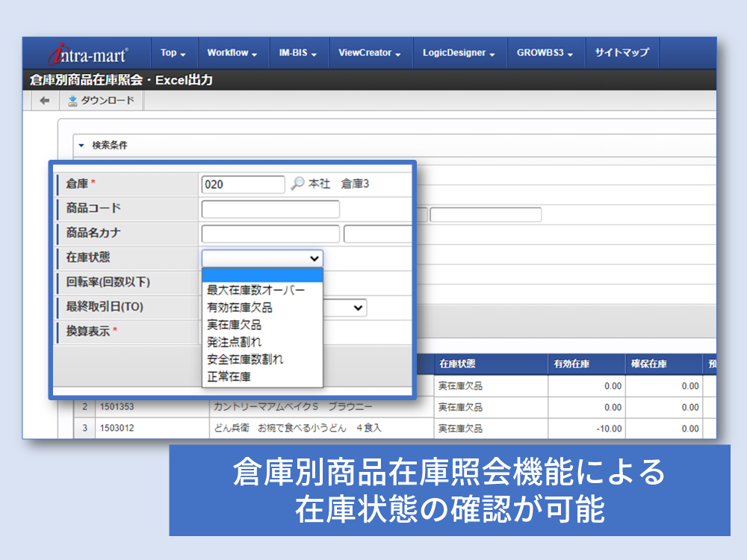Viewport: 747px width, 560px height.
Task: Click the 商品コード input field
Action: pos(270,209)
